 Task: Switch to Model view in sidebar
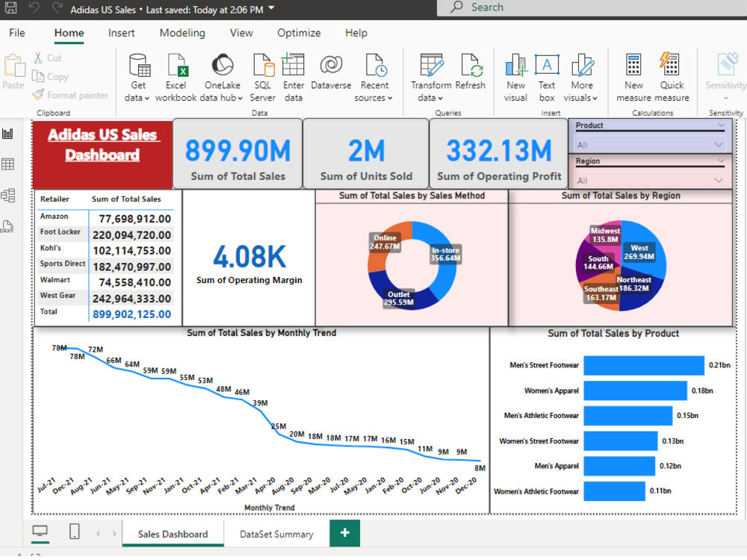tap(8, 195)
